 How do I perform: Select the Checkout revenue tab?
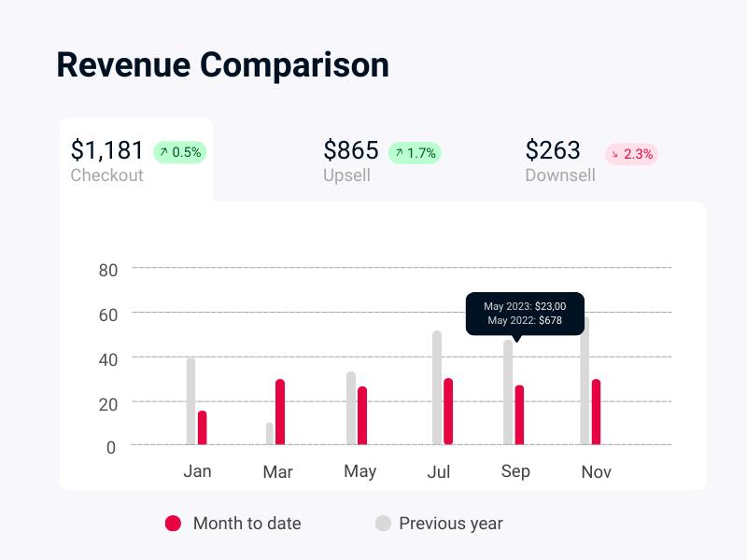point(108,161)
